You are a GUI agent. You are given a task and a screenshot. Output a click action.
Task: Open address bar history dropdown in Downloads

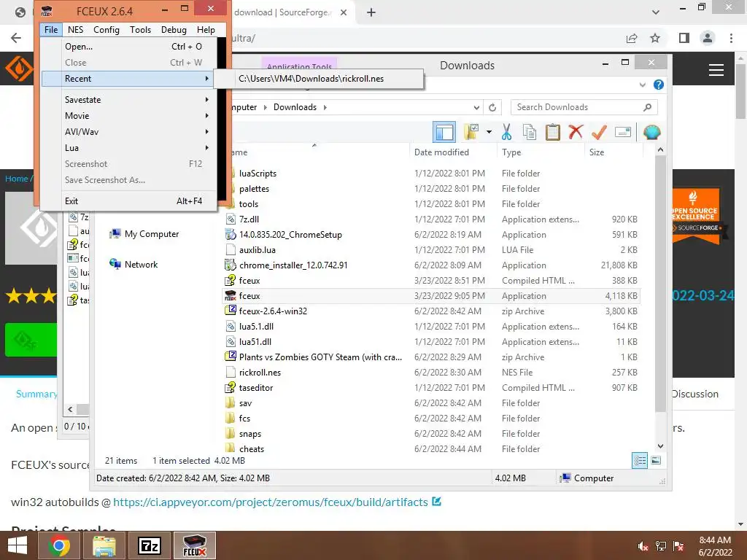(476, 107)
